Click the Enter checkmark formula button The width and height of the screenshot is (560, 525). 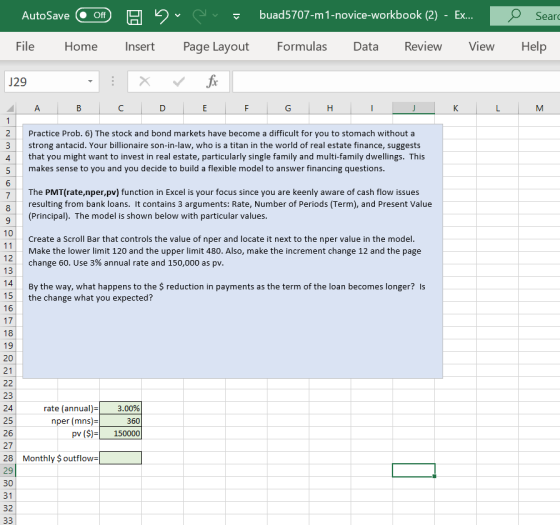(179, 82)
